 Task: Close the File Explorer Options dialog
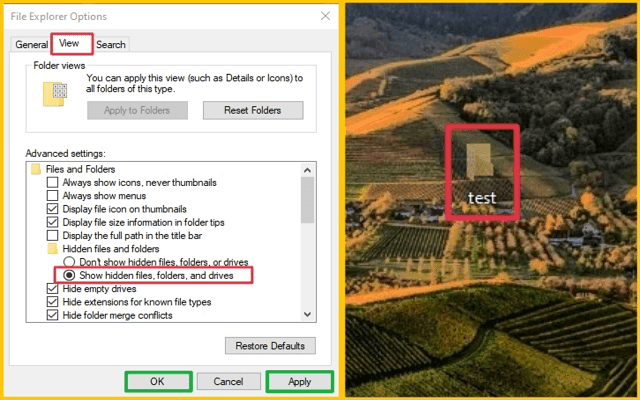325,16
